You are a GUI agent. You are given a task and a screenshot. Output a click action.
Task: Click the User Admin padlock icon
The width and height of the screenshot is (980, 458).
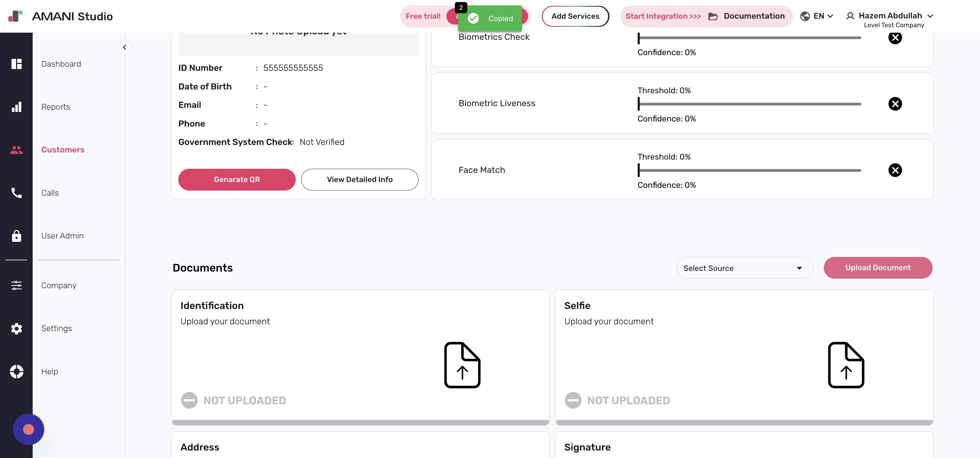tap(16, 236)
